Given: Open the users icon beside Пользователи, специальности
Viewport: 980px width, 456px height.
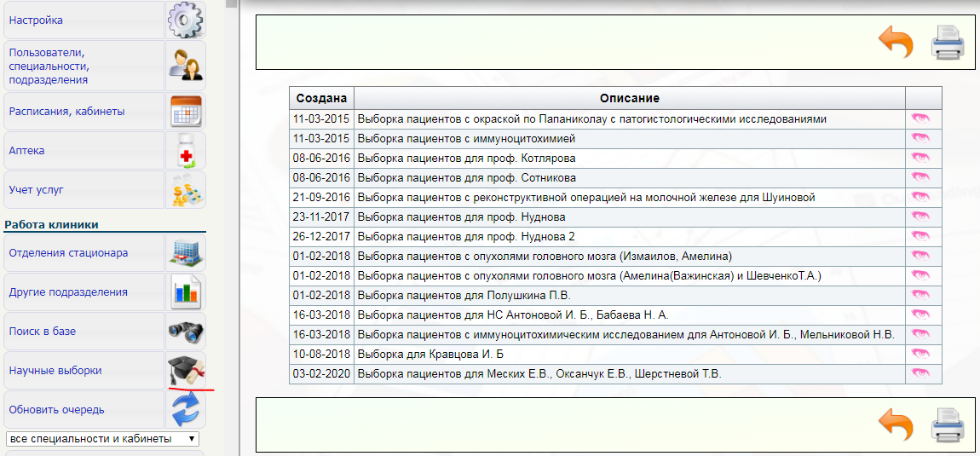Looking at the screenshot, I should pos(185,66).
